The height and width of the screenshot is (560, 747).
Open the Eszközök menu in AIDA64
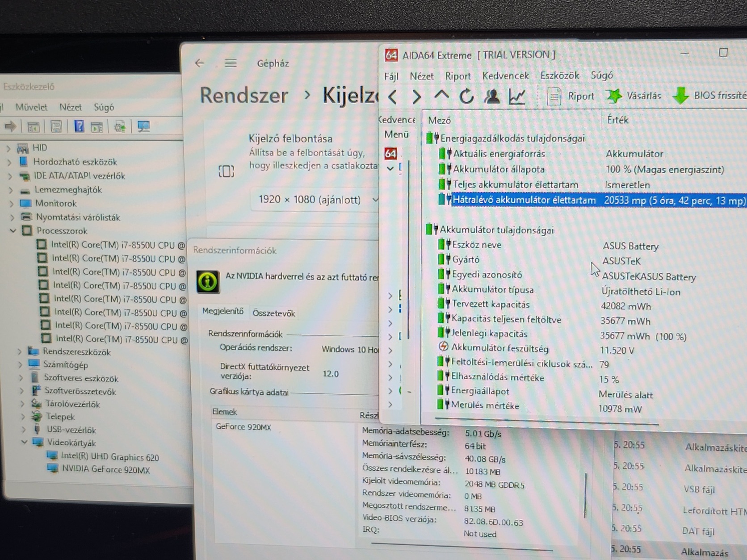tap(560, 75)
